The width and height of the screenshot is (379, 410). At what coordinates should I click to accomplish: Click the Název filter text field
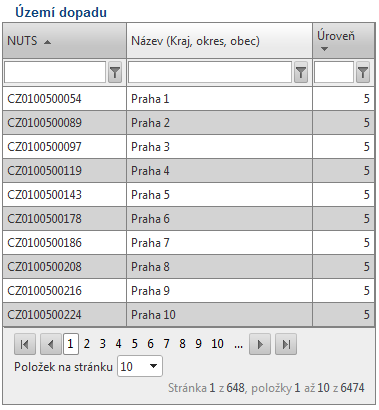(210, 72)
